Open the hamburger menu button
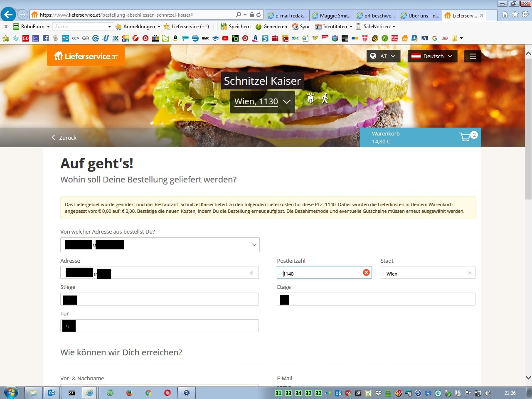Image resolution: width=532 pixels, height=399 pixels. tap(473, 56)
